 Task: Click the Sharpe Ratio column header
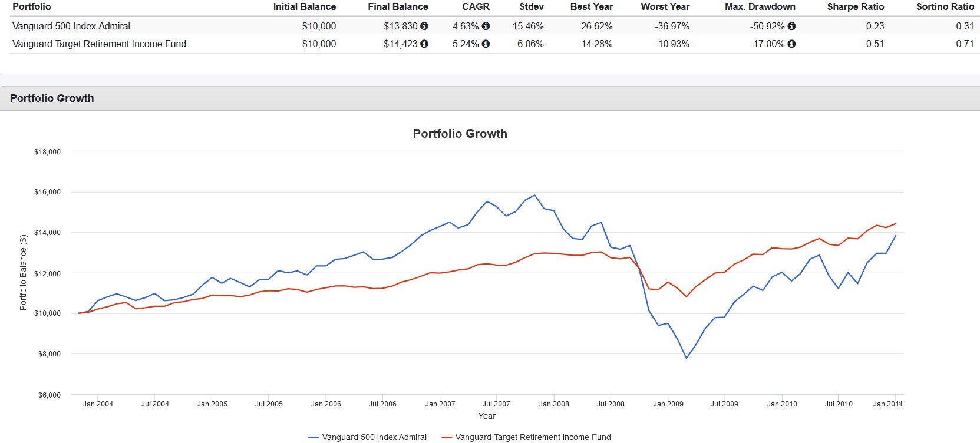[855, 6]
